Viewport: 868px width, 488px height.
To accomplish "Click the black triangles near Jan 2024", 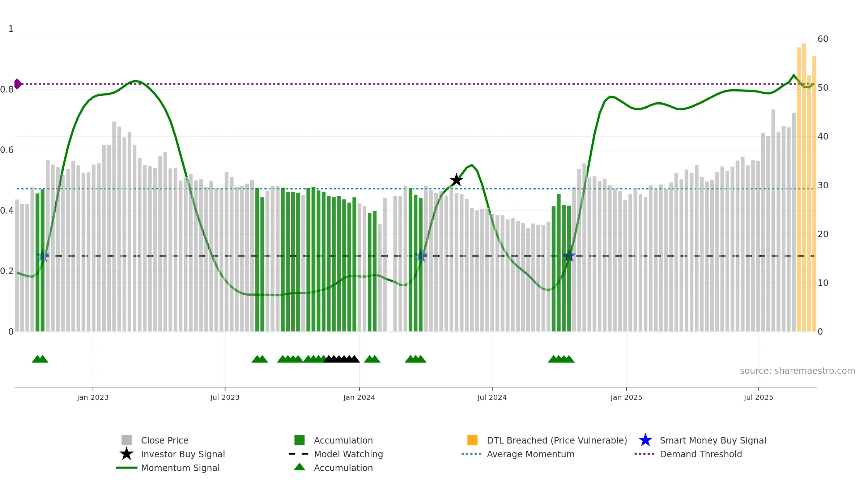I will 341,359.
